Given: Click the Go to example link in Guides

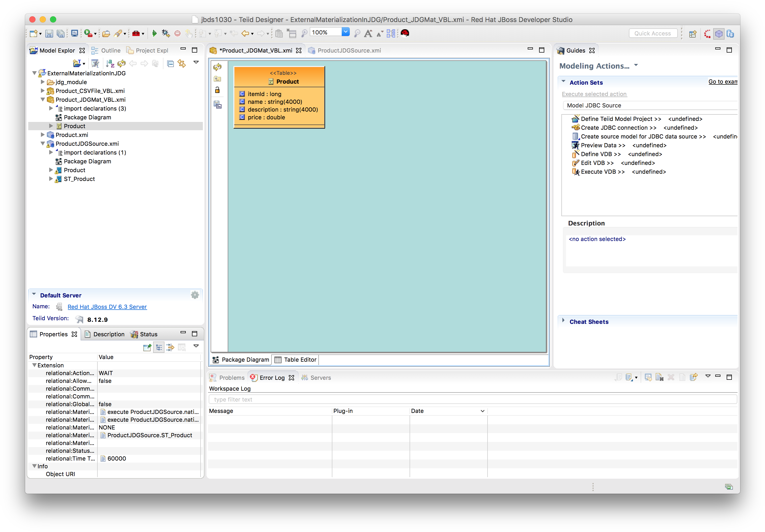Looking at the screenshot, I should pyautogui.click(x=723, y=81).
